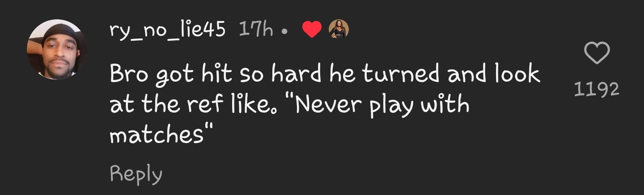The width and height of the screenshot is (644, 195).
Task: Click the ry_no_lie45 username
Action: [167, 30]
